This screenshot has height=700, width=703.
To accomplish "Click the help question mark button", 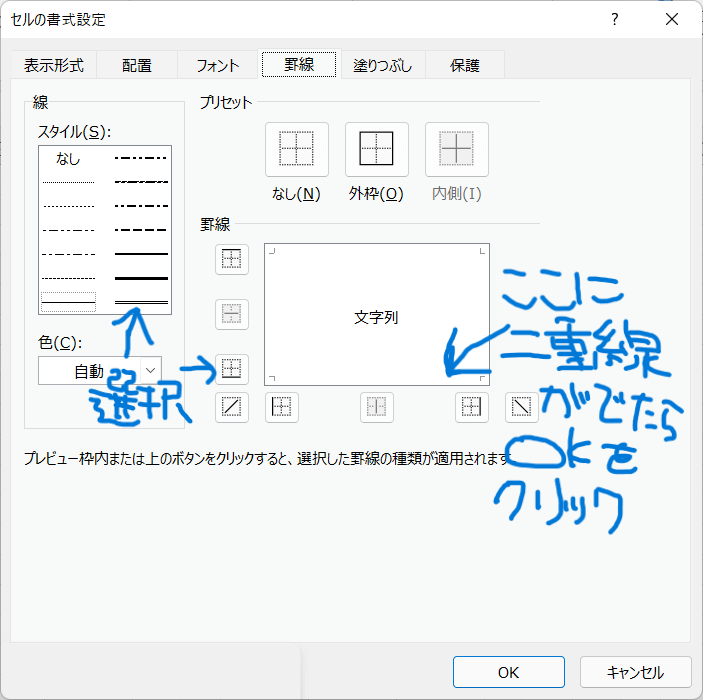I will click(615, 19).
